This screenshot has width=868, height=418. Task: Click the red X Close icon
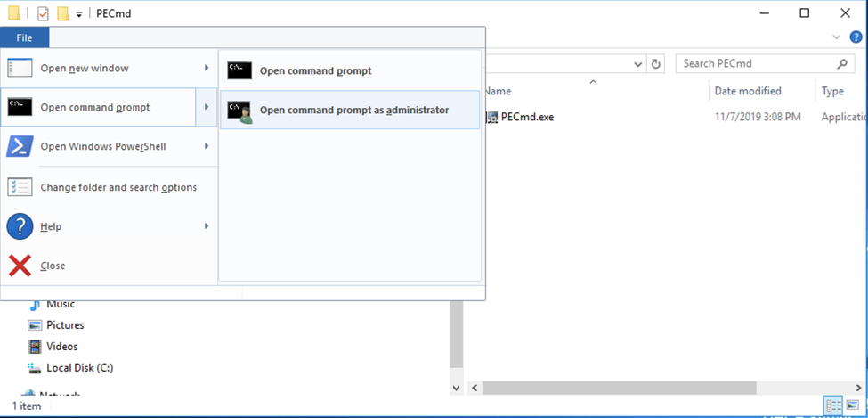(x=20, y=266)
